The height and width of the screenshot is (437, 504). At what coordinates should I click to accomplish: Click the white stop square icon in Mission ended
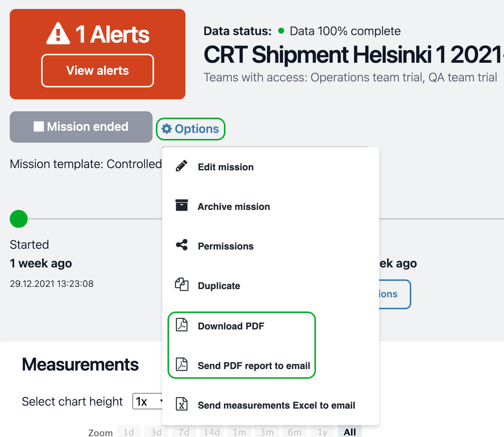[39, 127]
